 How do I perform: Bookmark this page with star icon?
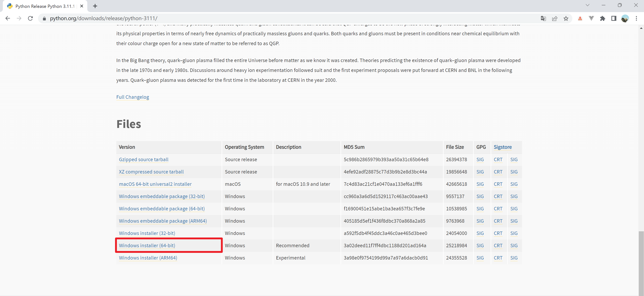pyautogui.click(x=566, y=18)
